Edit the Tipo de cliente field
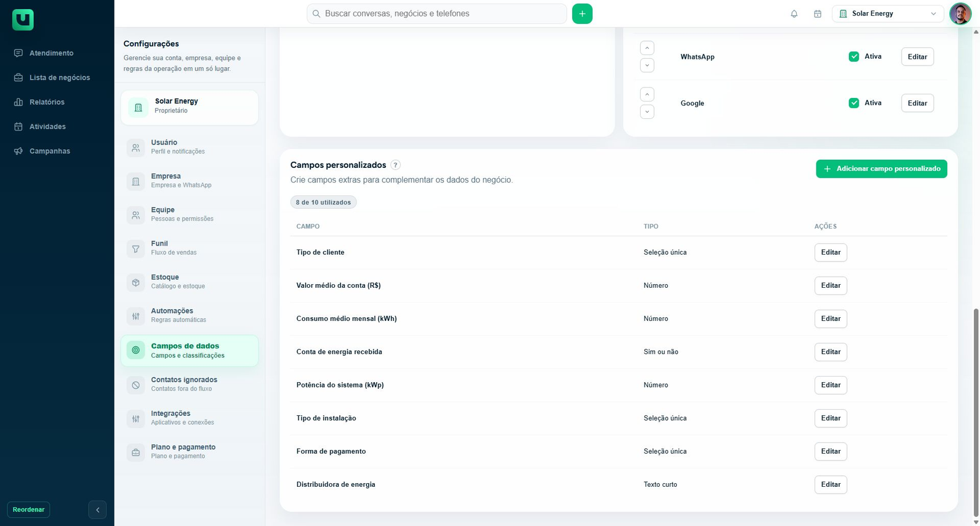This screenshot has width=980, height=526. [831, 252]
